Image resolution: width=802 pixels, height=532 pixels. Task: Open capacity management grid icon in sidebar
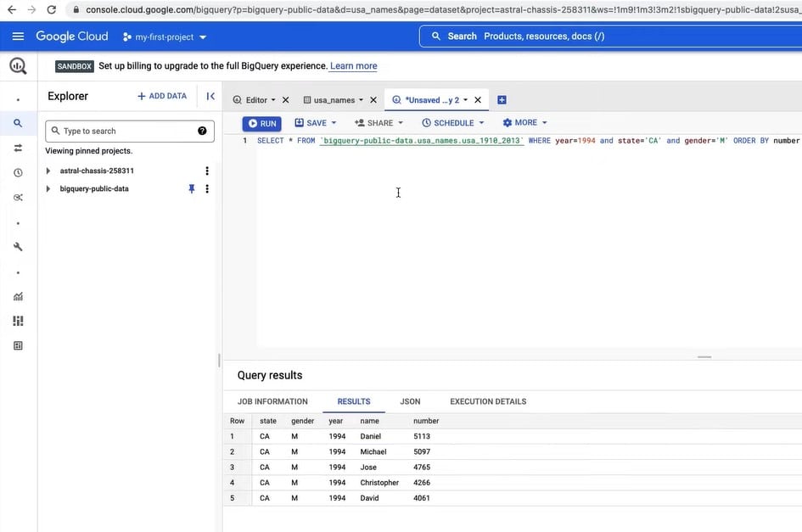tap(18, 321)
